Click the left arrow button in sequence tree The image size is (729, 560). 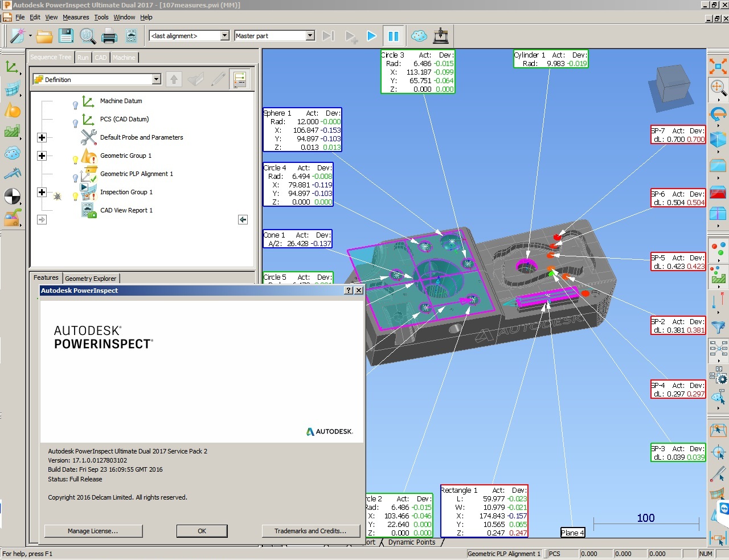(243, 219)
